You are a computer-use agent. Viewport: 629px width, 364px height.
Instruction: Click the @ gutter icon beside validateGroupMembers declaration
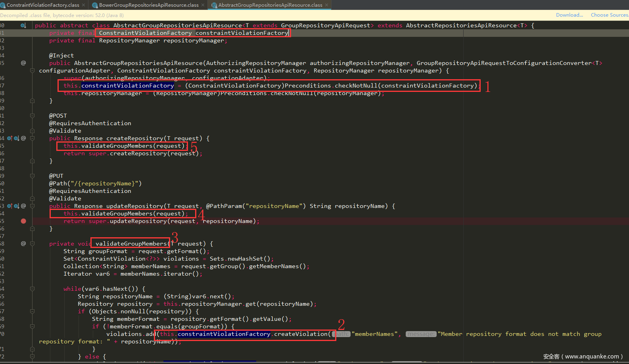point(23,244)
